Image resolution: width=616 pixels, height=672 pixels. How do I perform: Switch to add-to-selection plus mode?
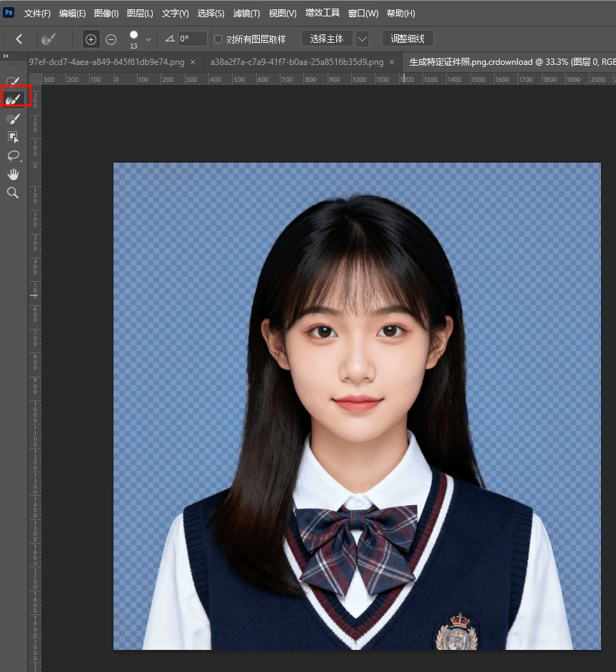coord(91,39)
